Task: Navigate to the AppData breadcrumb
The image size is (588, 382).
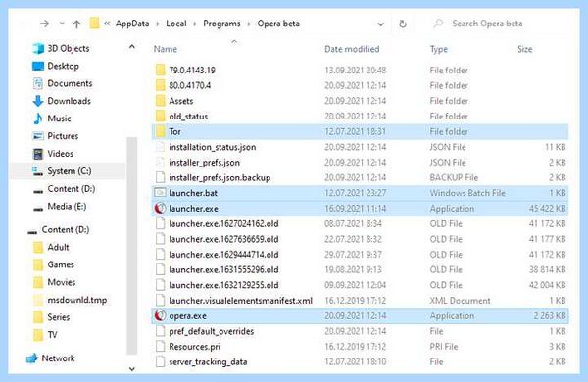Action: [132, 24]
